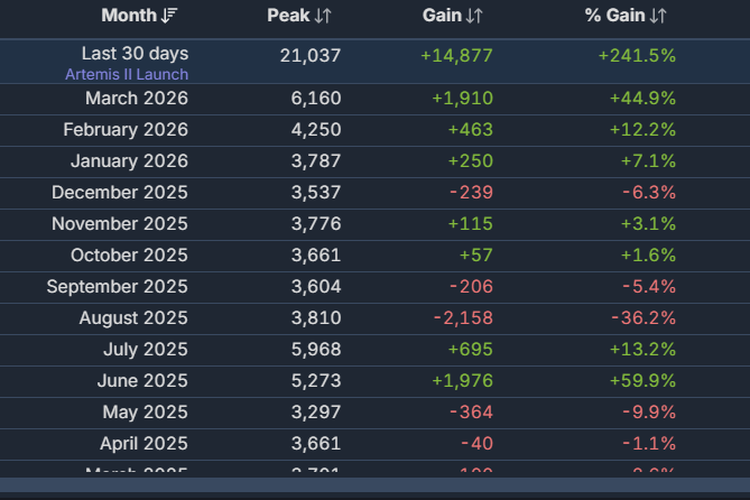
Task: Click the horizontal scrollbar below the table
Action: tap(375, 484)
